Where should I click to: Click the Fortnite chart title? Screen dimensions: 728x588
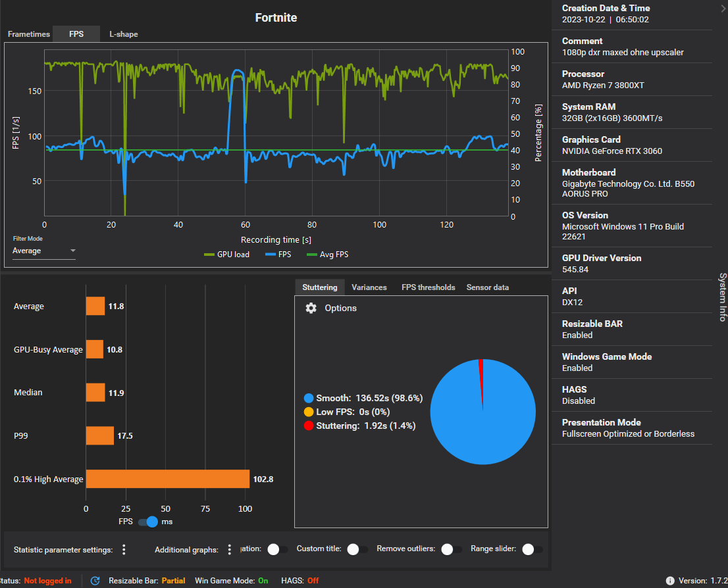(276, 18)
